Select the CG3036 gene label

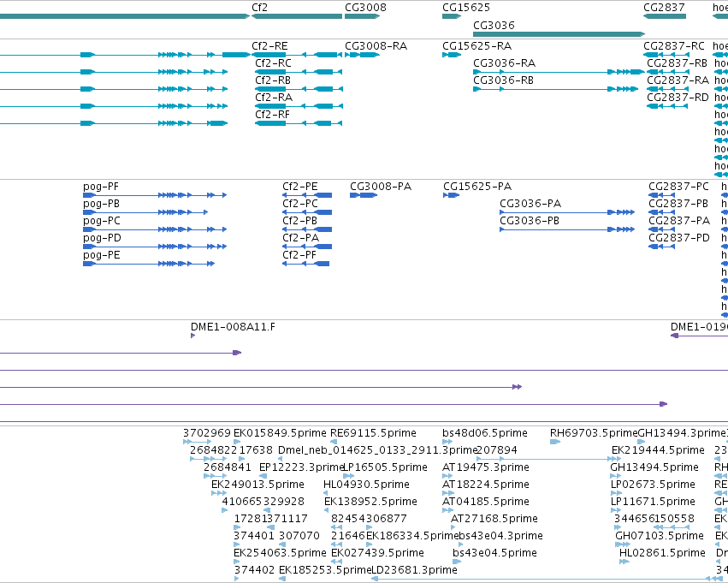click(x=494, y=25)
